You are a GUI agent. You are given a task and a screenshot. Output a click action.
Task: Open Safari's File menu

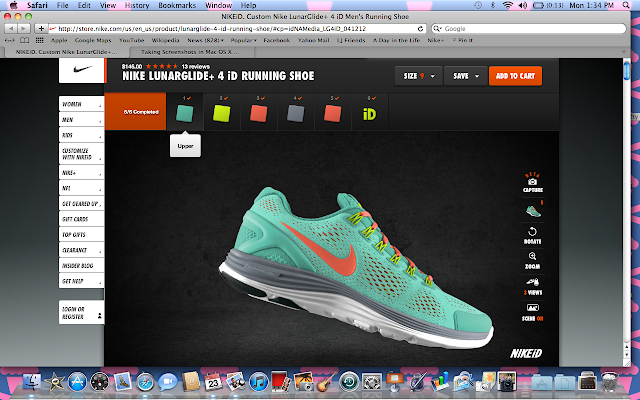click(62, 5)
